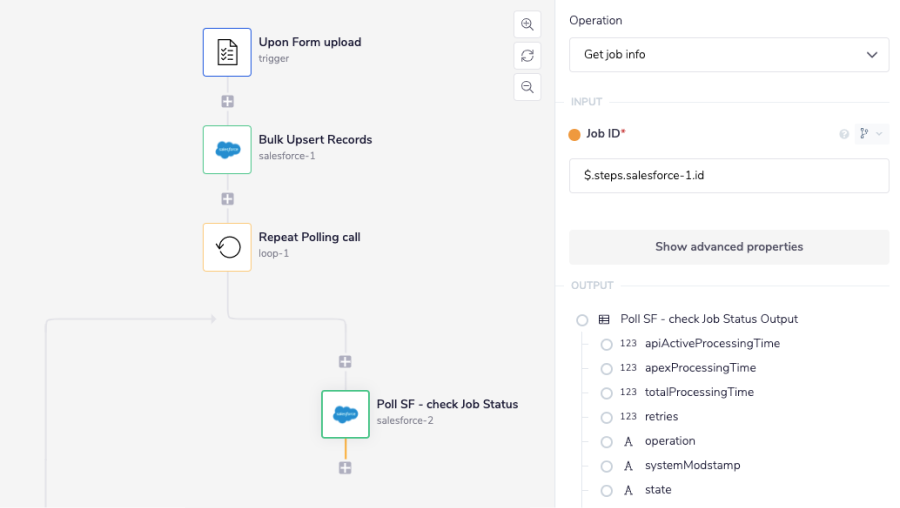The width and height of the screenshot is (900, 508).
Task: Click the salesforce-2 step identifier text
Action: click(405, 421)
